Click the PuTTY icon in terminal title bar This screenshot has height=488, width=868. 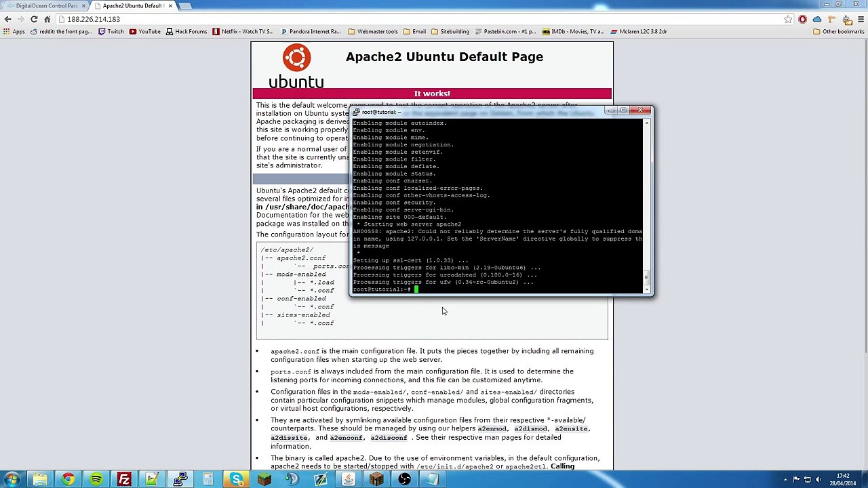(x=357, y=112)
